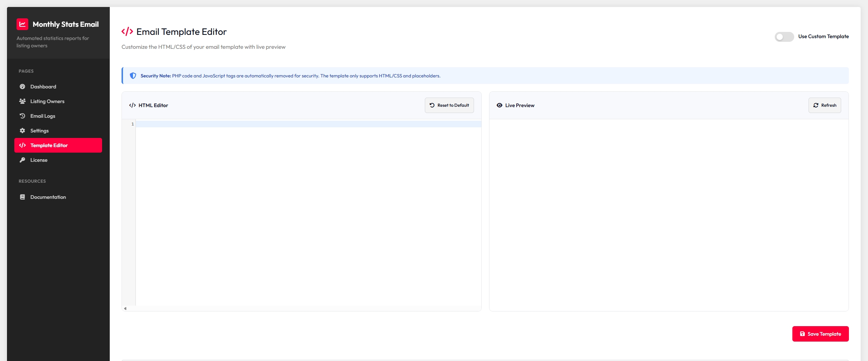Open the Documentation resource link
This screenshot has width=868, height=361.
[58, 197]
